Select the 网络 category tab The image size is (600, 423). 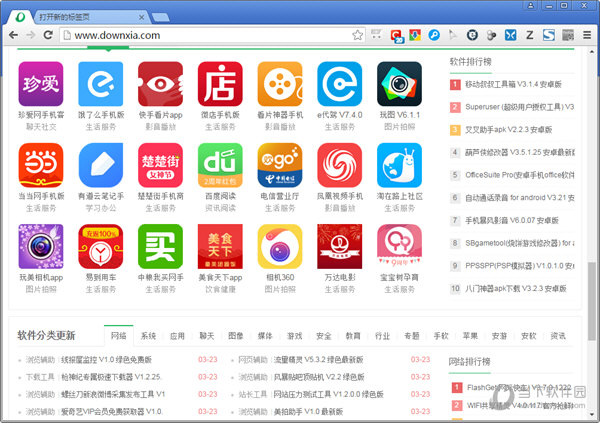(119, 336)
